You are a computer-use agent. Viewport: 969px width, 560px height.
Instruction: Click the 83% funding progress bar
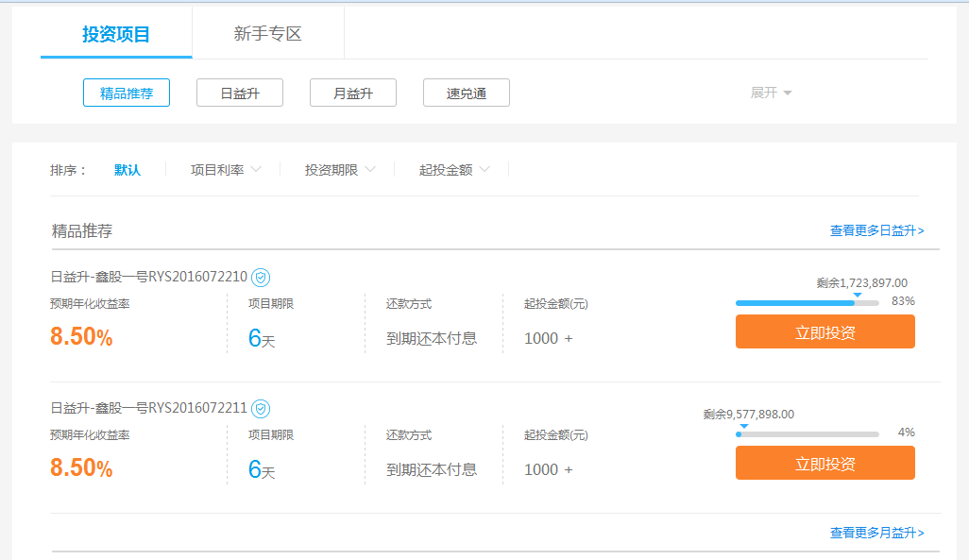pyautogui.click(x=807, y=303)
